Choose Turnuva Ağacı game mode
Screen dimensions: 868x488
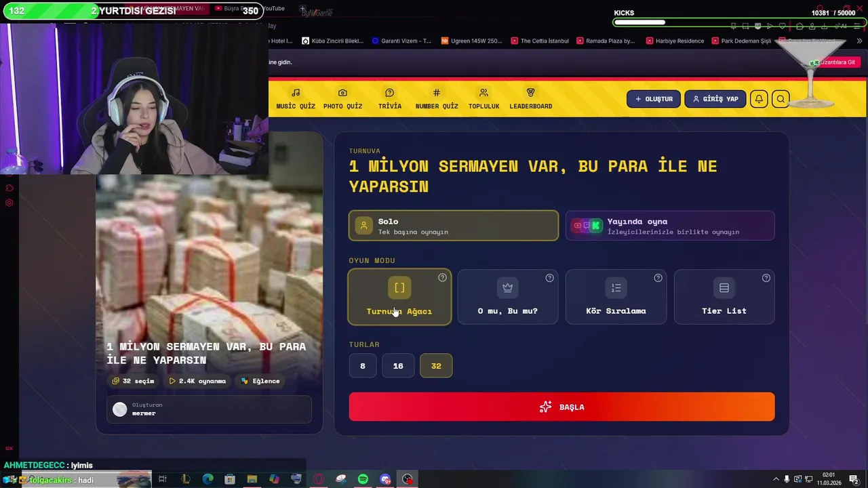pyautogui.click(x=399, y=297)
